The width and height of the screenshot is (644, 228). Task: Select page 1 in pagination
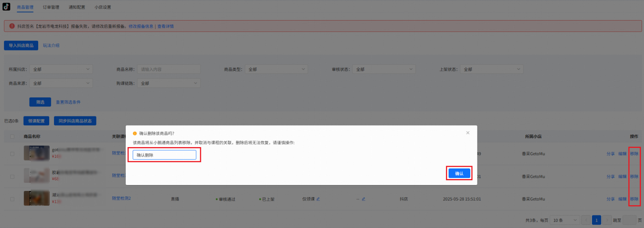pyautogui.click(x=596, y=220)
